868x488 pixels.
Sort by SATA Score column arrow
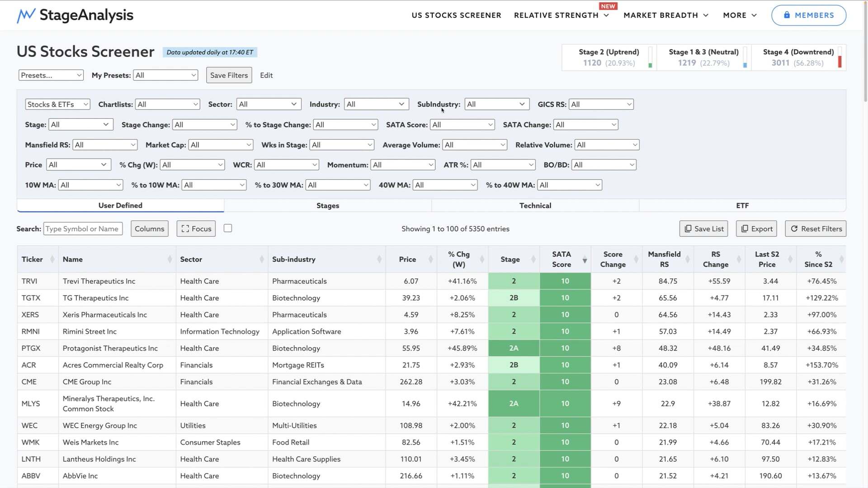point(585,260)
